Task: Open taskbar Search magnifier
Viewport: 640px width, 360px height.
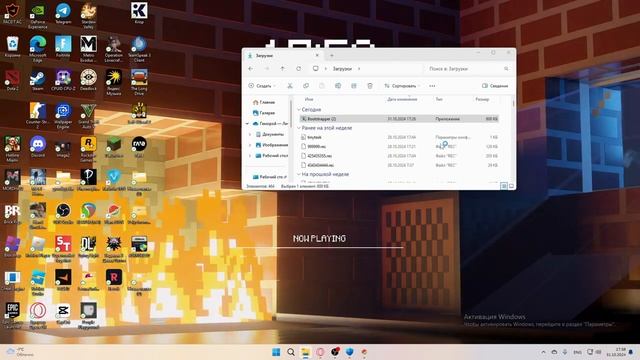Action: [291, 352]
